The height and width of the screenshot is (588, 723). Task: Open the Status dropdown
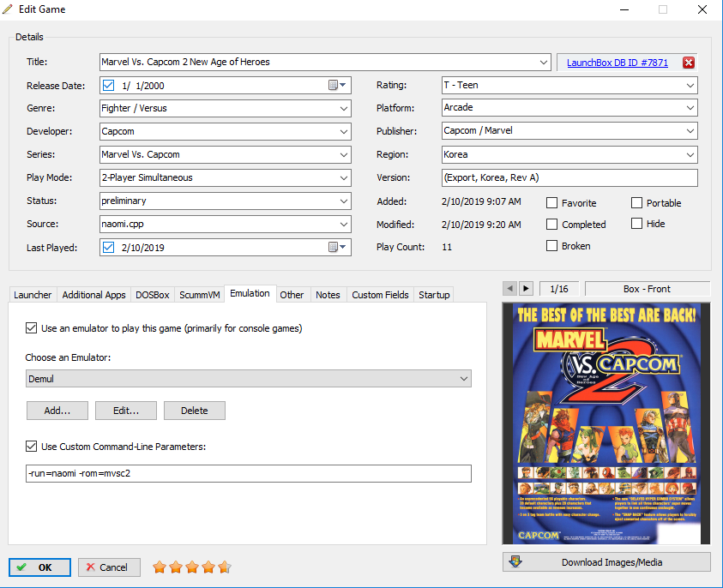point(344,201)
